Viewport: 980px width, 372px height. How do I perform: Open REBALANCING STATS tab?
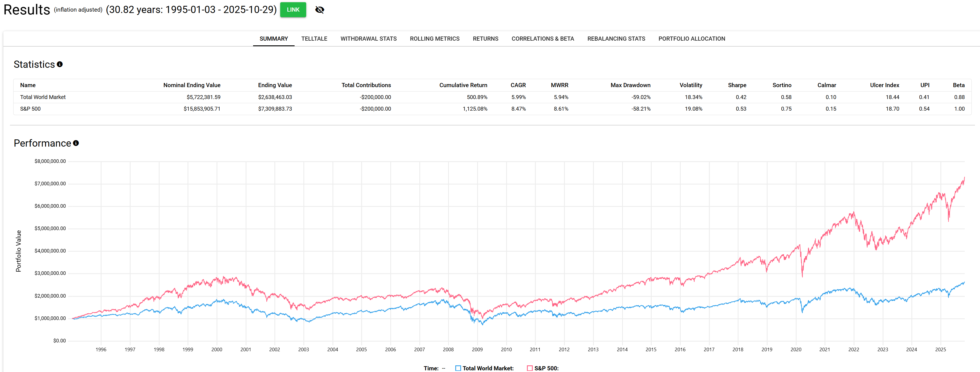click(x=616, y=39)
